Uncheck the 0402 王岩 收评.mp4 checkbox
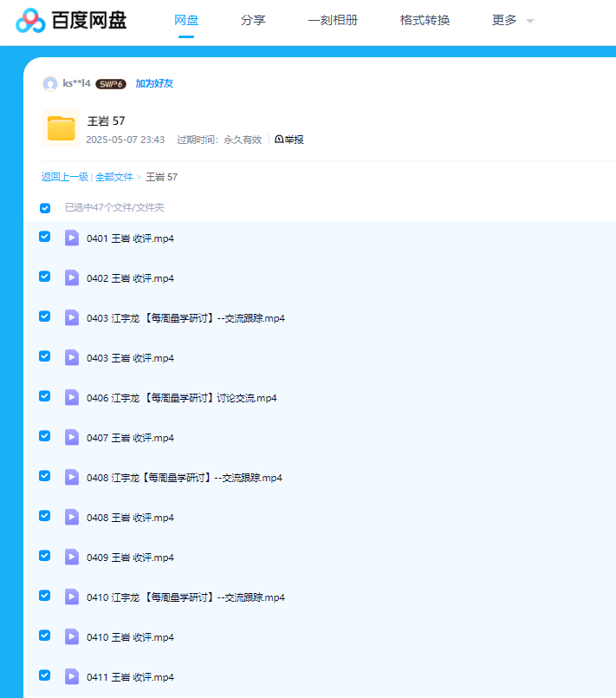The width and height of the screenshot is (616, 698). click(x=45, y=277)
